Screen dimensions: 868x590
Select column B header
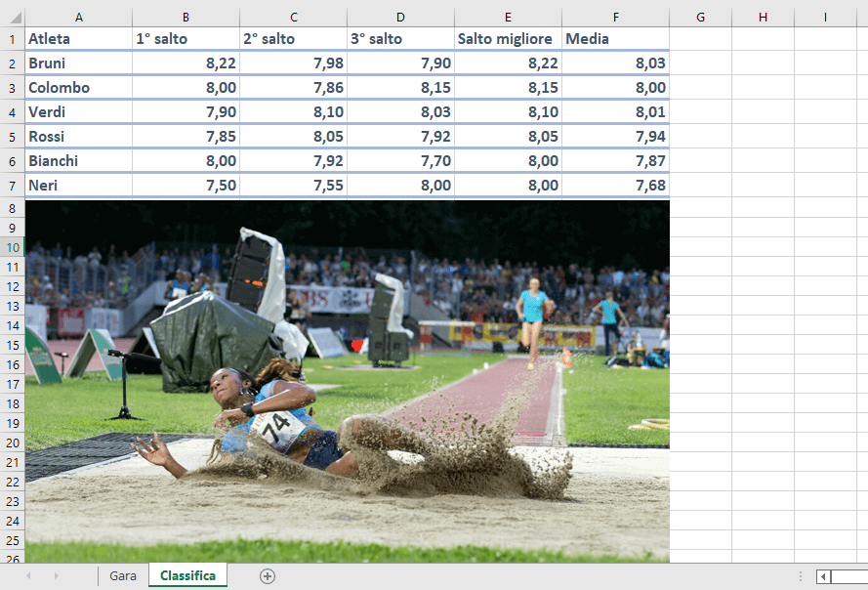(x=186, y=18)
